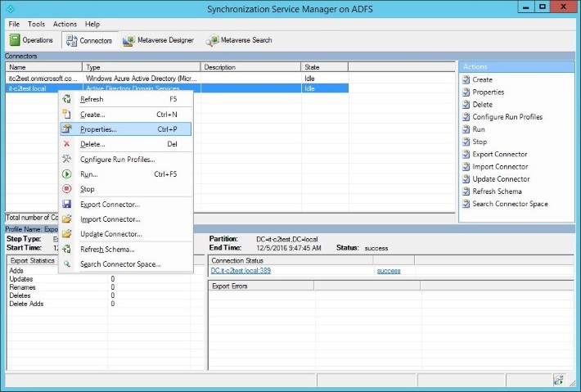Click the Refresh Schema icon in menu
The height and width of the screenshot is (392, 581).
point(67,249)
